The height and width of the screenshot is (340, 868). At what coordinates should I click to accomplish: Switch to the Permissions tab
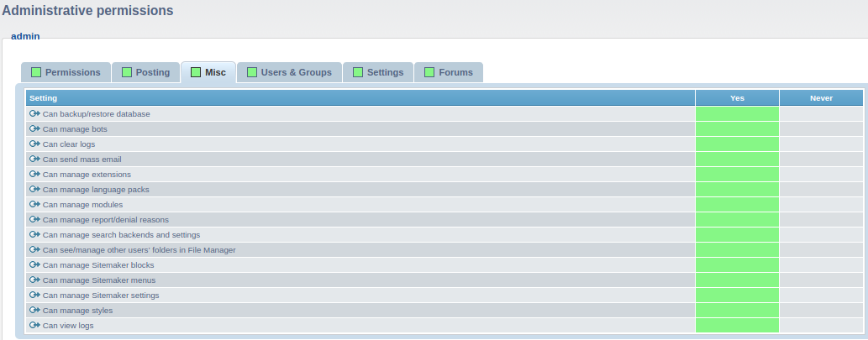[x=66, y=72]
